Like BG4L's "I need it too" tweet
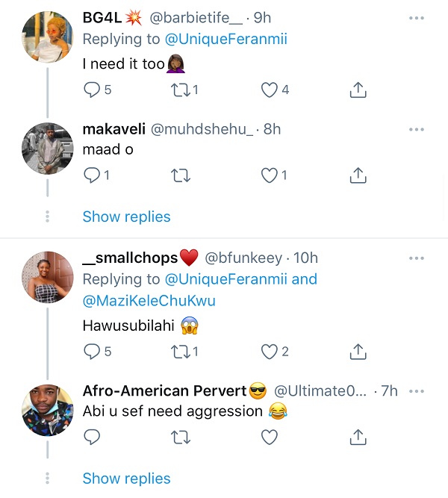This screenshot has height=498, width=448. tap(269, 90)
